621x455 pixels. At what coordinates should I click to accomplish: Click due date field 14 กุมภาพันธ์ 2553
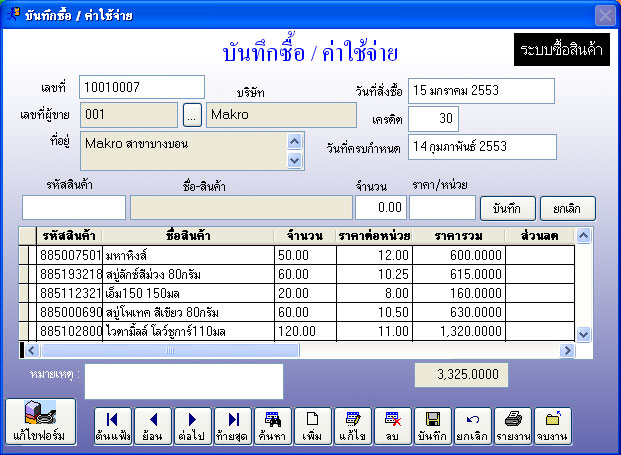482,147
